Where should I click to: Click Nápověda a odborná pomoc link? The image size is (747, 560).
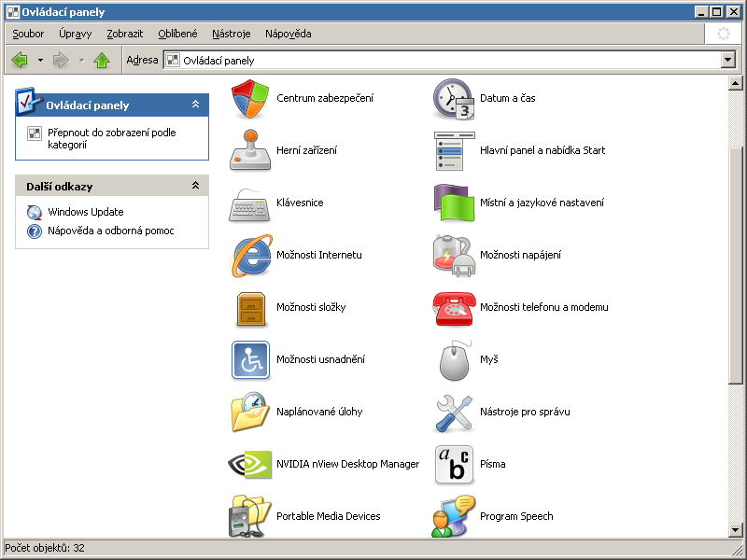point(110,231)
